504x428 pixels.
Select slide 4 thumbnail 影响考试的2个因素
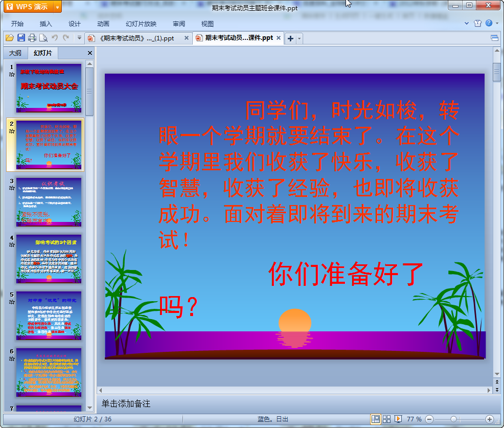49,259
